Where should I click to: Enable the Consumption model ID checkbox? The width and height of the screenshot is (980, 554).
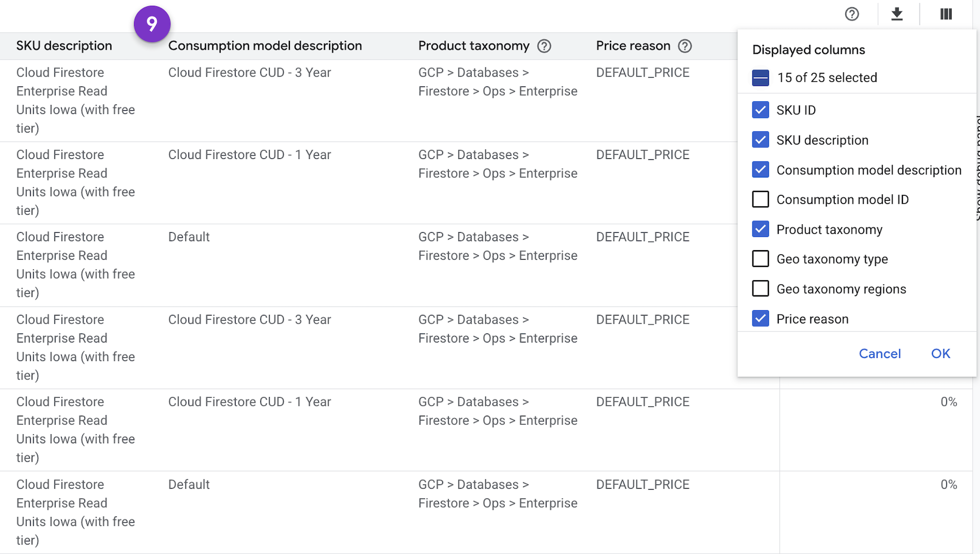point(760,199)
